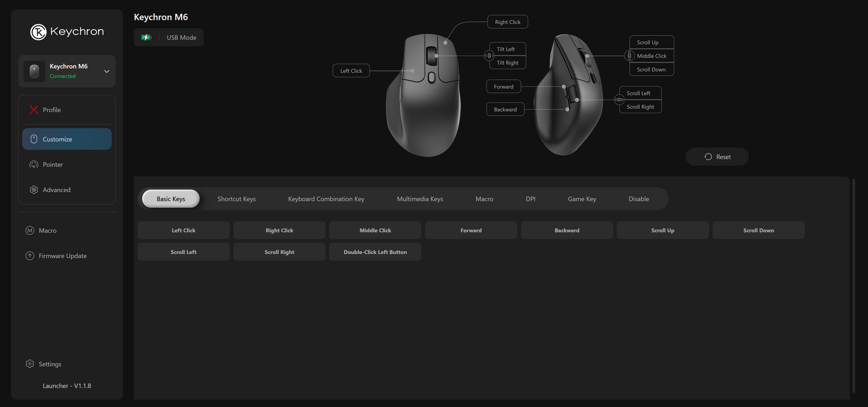Assign the Double-Click Left Button key
The height and width of the screenshot is (407, 868).
(x=375, y=252)
